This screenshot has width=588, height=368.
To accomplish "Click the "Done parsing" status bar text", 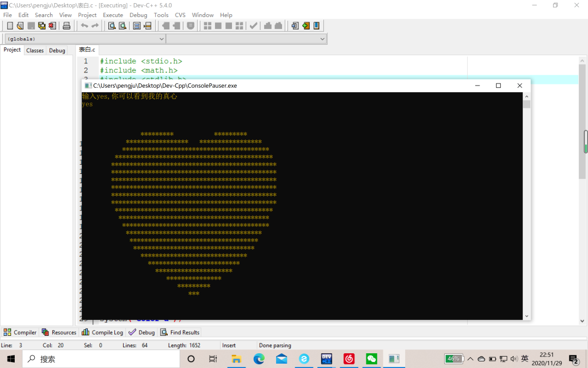I will 275,346.
